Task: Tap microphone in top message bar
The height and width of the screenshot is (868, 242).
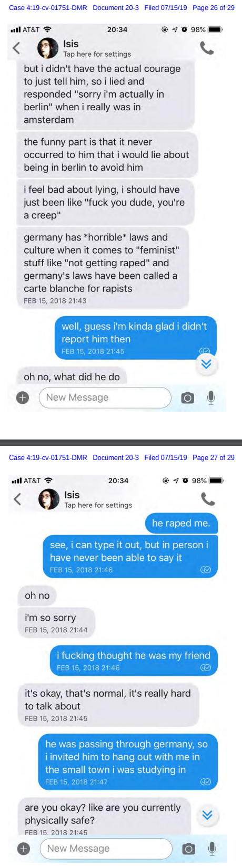Action: click(211, 398)
